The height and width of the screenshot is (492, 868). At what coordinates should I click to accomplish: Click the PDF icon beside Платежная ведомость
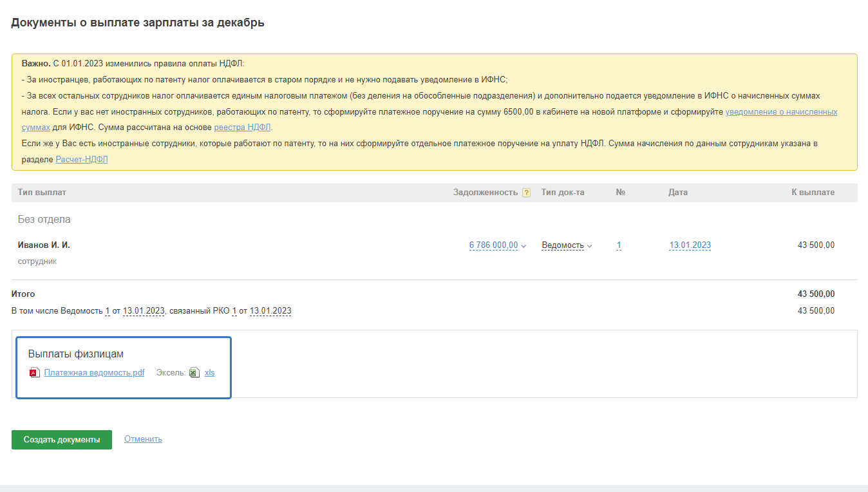coord(34,373)
